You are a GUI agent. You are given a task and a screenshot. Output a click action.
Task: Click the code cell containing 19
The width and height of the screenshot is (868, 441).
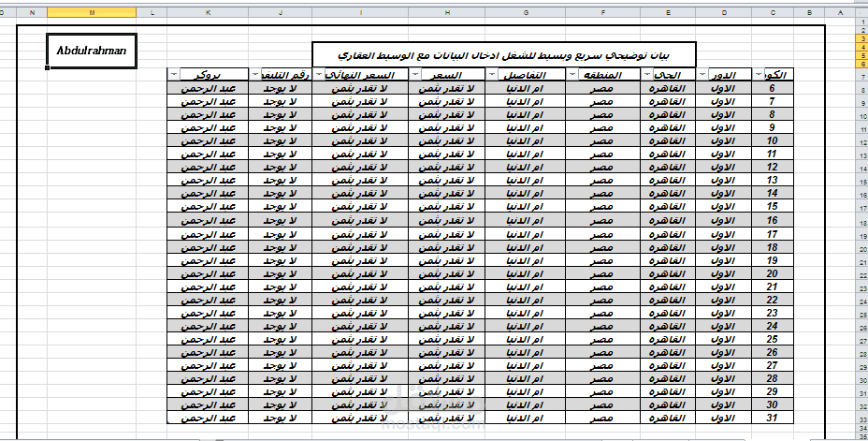pos(773,260)
